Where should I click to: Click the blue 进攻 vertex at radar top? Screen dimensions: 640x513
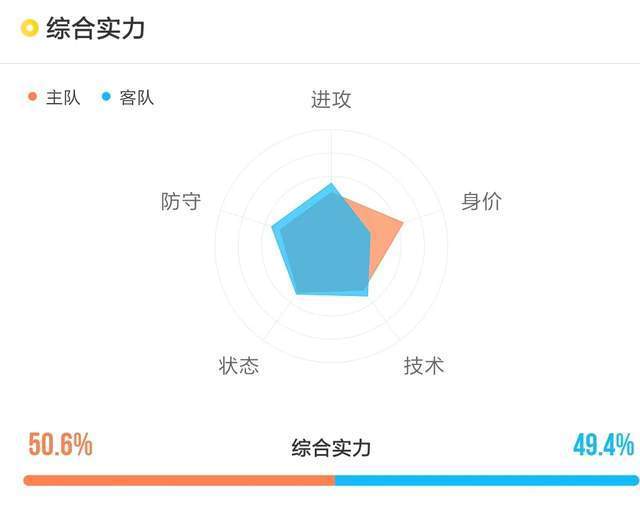pyautogui.click(x=331, y=185)
